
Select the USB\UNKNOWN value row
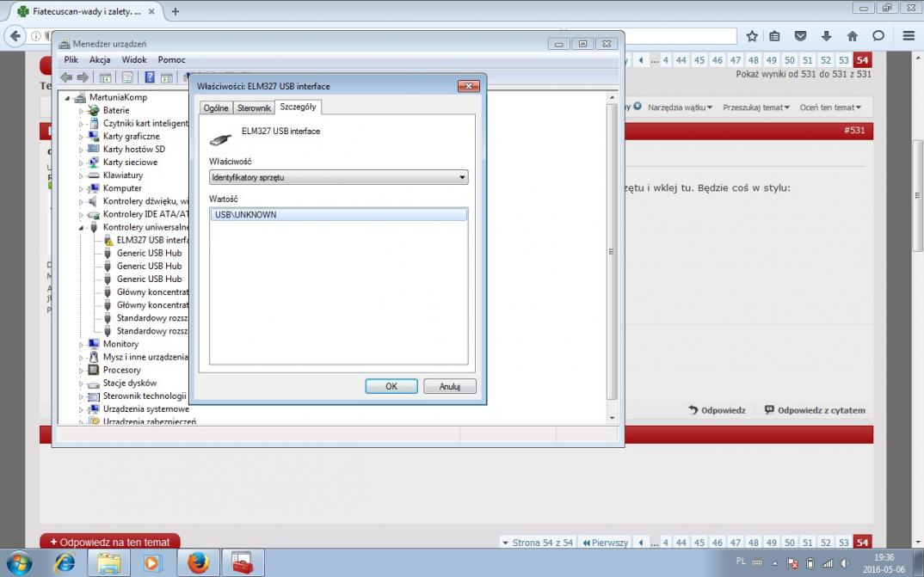coord(339,215)
